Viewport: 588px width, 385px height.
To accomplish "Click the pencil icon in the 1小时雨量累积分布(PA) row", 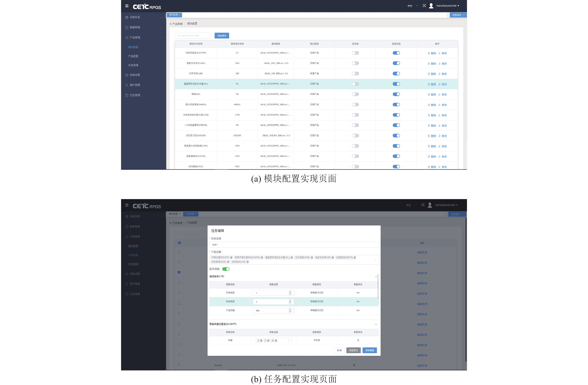I will tap(440, 125).
